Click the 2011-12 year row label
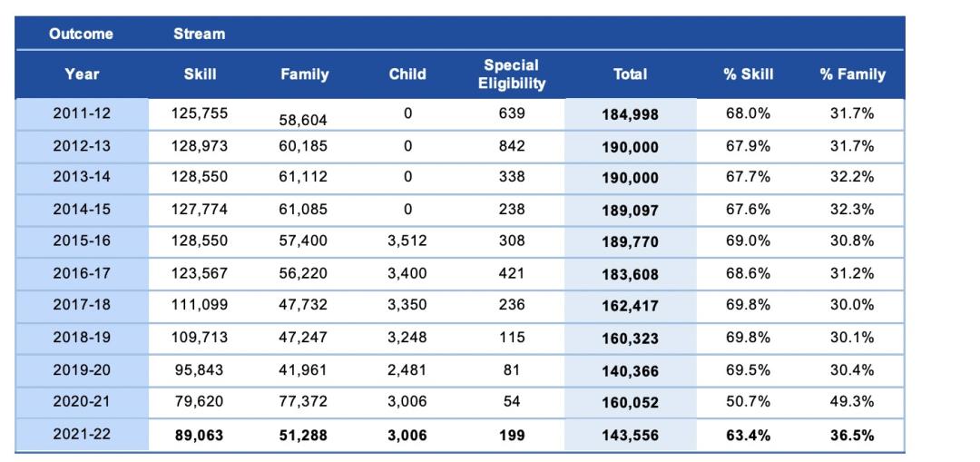The height and width of the screenshot is (462, 980). pyautogui.click(x=82, y=113)
